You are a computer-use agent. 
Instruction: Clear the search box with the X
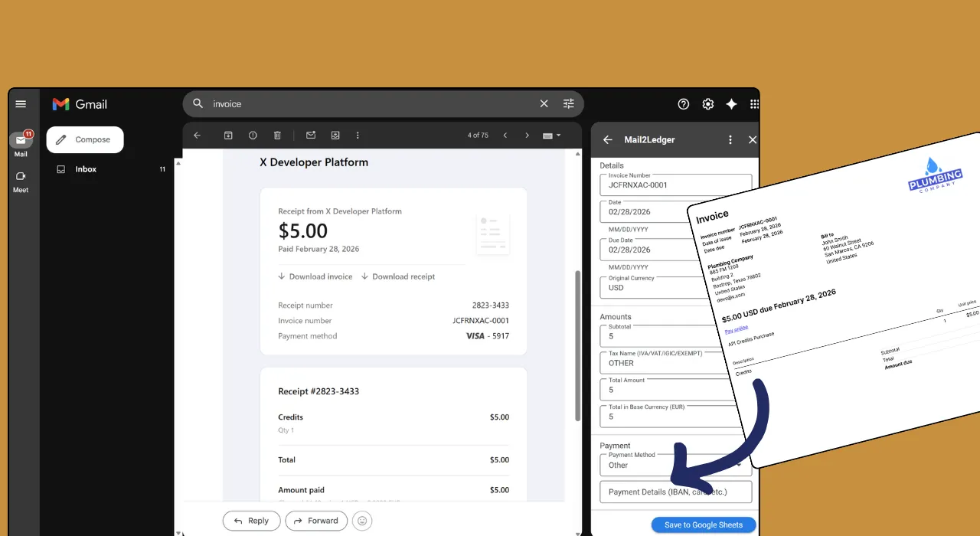[544, 104]
